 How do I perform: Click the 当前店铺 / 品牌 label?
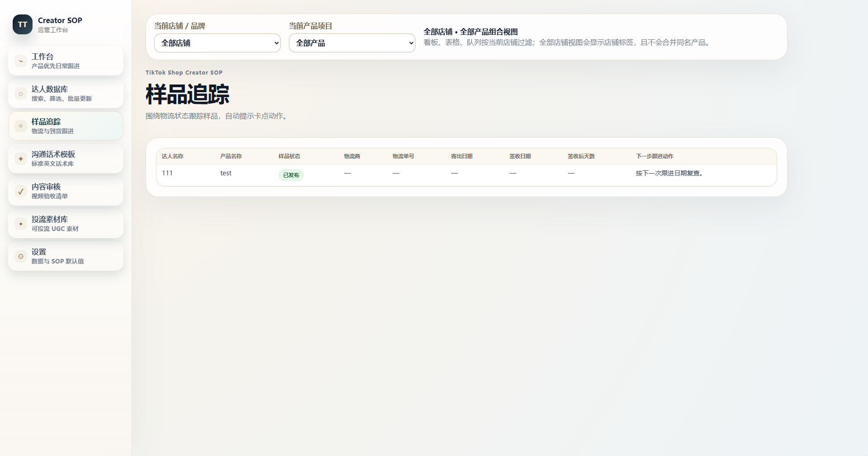179,26
